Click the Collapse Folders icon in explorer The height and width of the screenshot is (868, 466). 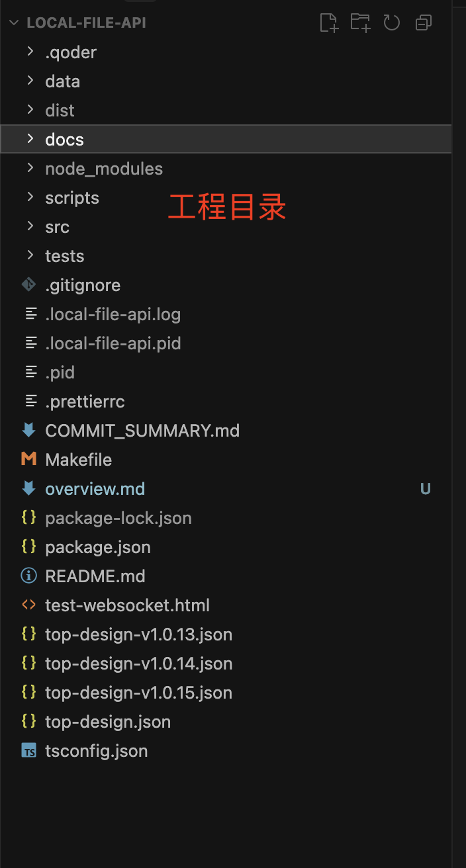pos(424,23)
